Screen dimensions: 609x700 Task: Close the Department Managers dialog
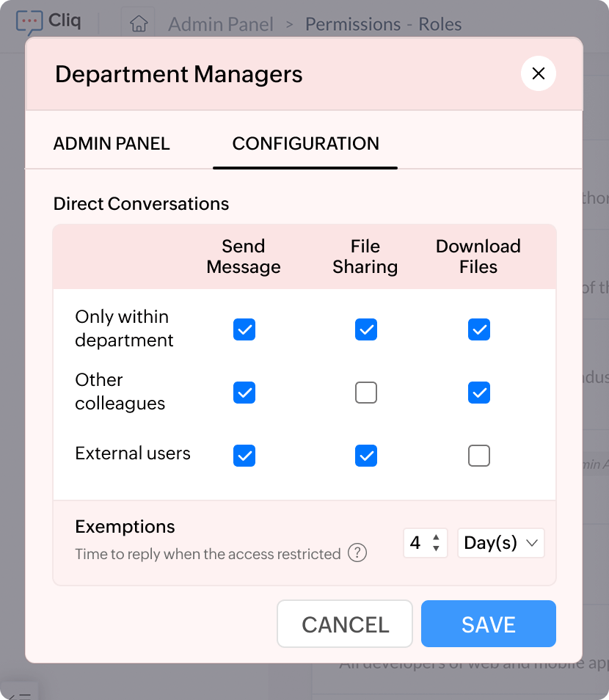coord(538,73)
